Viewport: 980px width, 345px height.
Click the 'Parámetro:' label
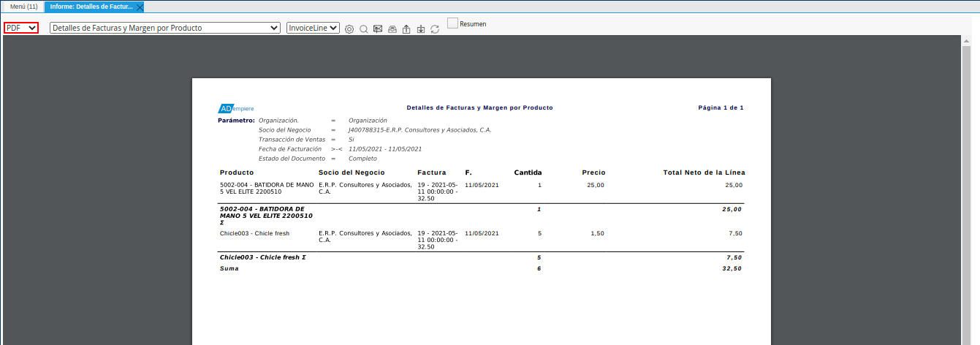pyautogui.click(x=236, y=120)
